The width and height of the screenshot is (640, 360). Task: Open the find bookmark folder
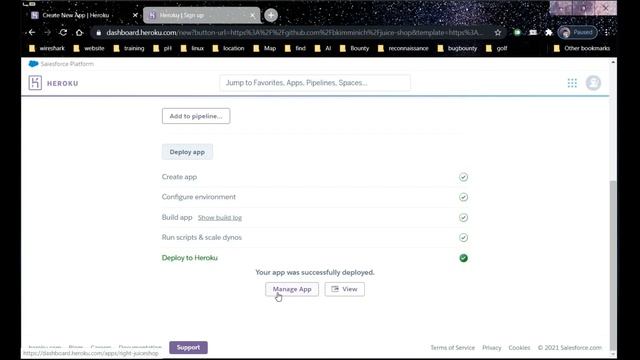pos(295,48)
